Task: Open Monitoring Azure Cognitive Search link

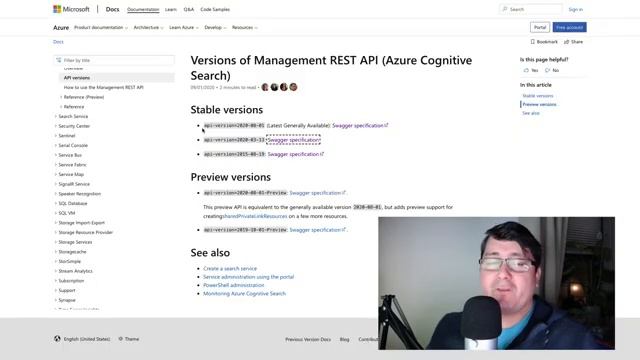Action: click(x=244, y=293)
